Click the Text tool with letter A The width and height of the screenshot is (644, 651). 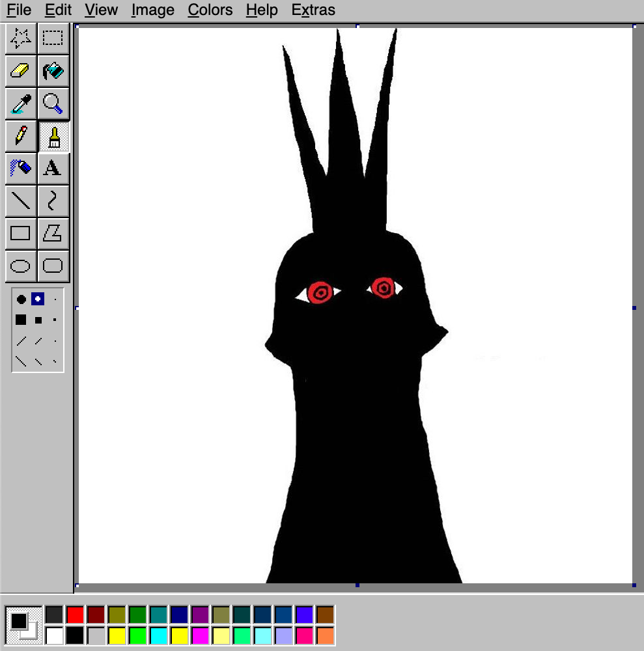[x=53, y=168]
